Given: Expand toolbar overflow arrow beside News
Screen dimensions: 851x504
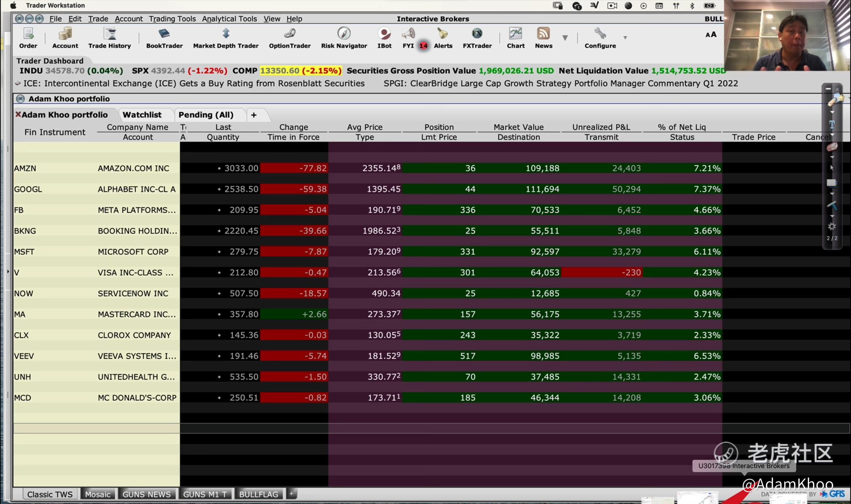Looking at the screenshot, I should (565, 38).
